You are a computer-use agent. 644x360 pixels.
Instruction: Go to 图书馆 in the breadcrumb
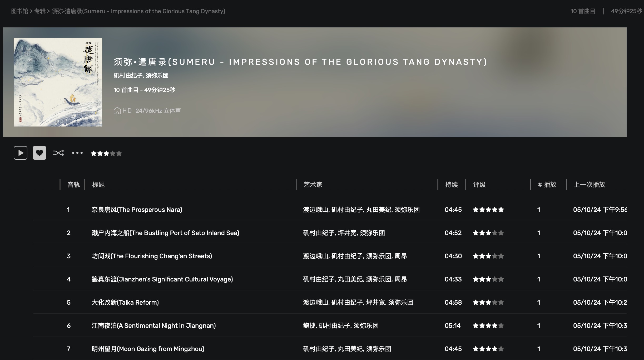(x=19, y=11)
